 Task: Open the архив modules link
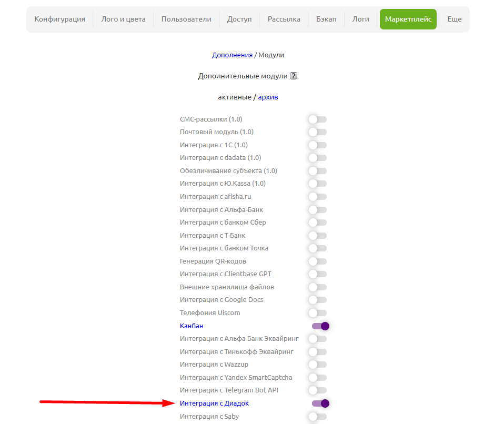(x=268, y=97)
